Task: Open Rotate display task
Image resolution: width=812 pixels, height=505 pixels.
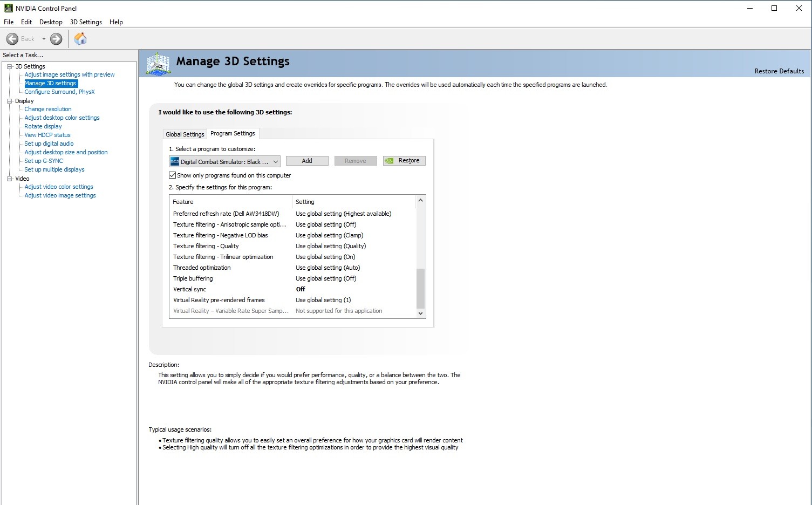Action: point(43,126)
